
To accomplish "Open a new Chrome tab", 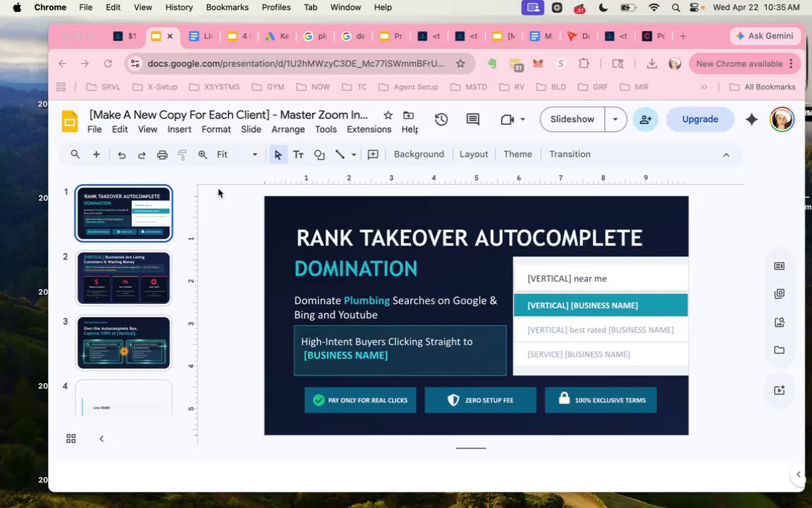I will (683, 36).
